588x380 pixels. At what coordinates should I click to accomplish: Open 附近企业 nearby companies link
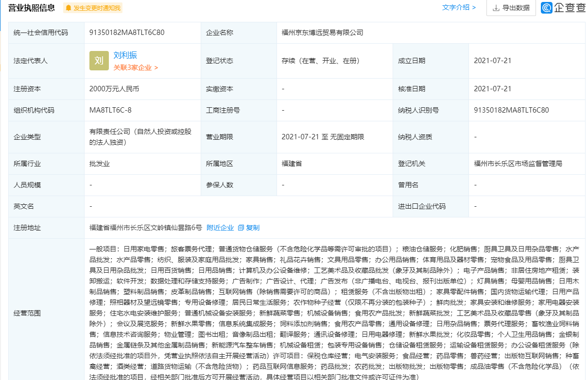[220, 228]
